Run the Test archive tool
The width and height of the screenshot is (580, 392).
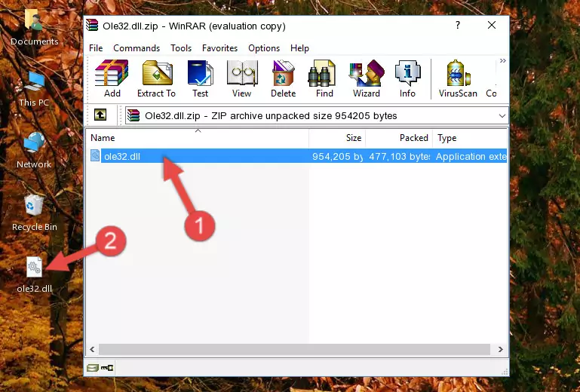coord(200,78)
